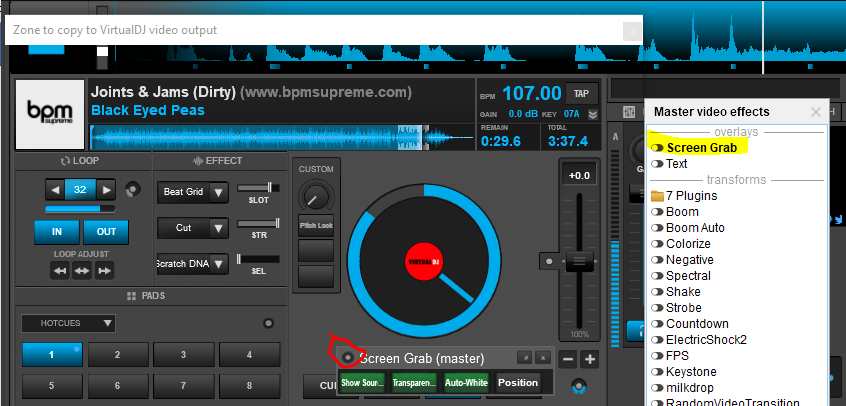
Task: Click the Auto-White option button
Action: coord(466,383)
